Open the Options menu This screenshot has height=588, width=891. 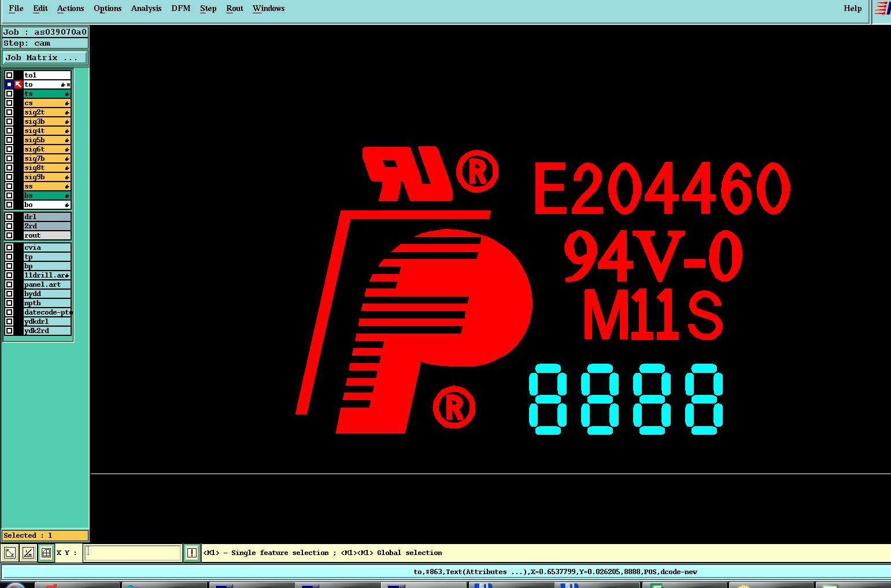coord(108,8)
